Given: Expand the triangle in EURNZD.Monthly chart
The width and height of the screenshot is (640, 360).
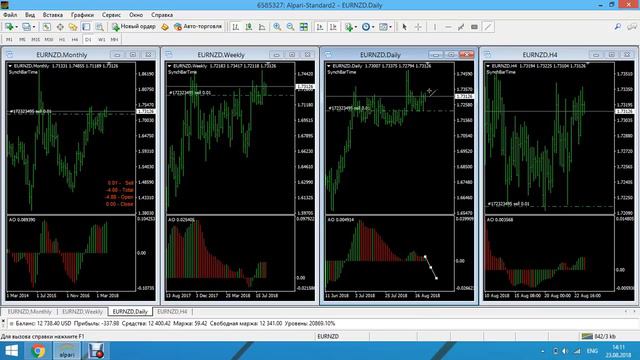Looking at the screenshot, I should [10, 66].
